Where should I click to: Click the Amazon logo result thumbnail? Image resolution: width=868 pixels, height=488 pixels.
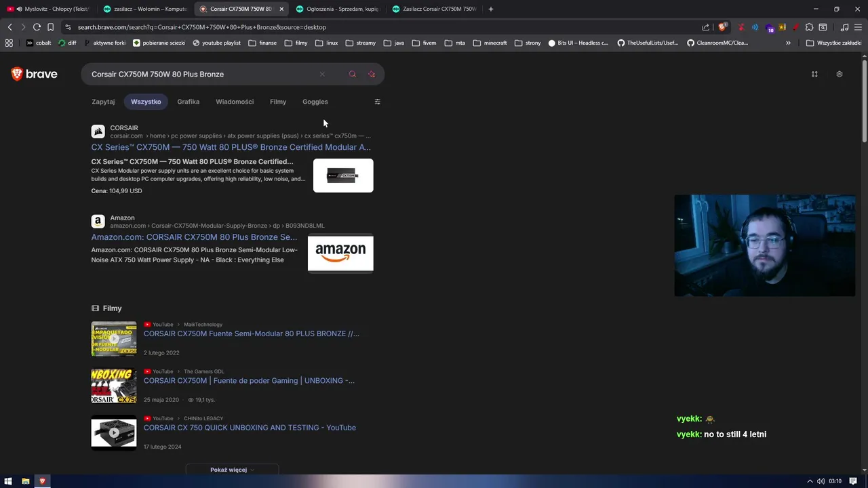pyautogui.click(x=340, y=253)
